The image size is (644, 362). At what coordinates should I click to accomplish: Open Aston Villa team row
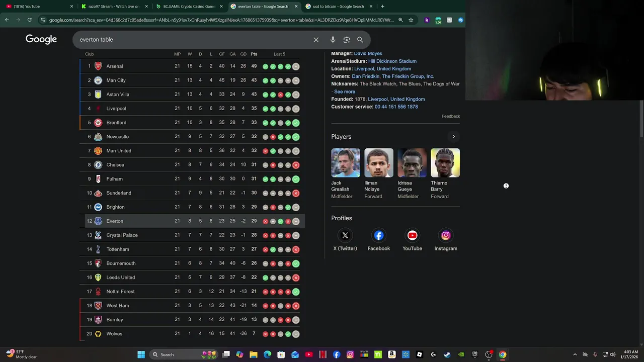click(x=192, y=95)
